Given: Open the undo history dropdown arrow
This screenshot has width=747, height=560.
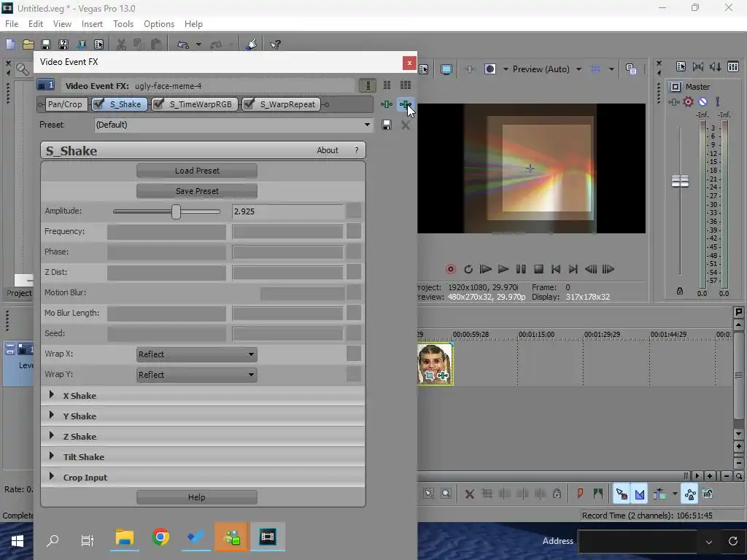Looking at the screenshot, I should [x=198, y=44].
